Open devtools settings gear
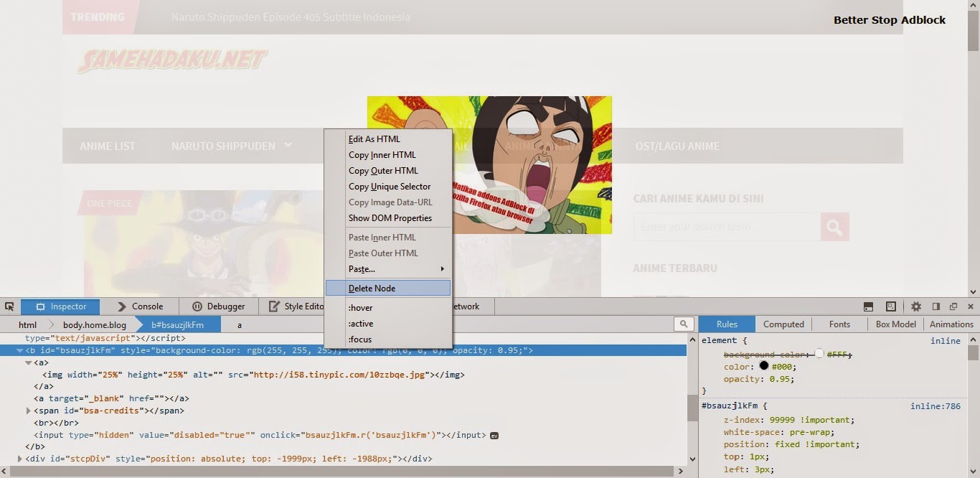Screen dimensions: 980x478 [x=916, y=306]
